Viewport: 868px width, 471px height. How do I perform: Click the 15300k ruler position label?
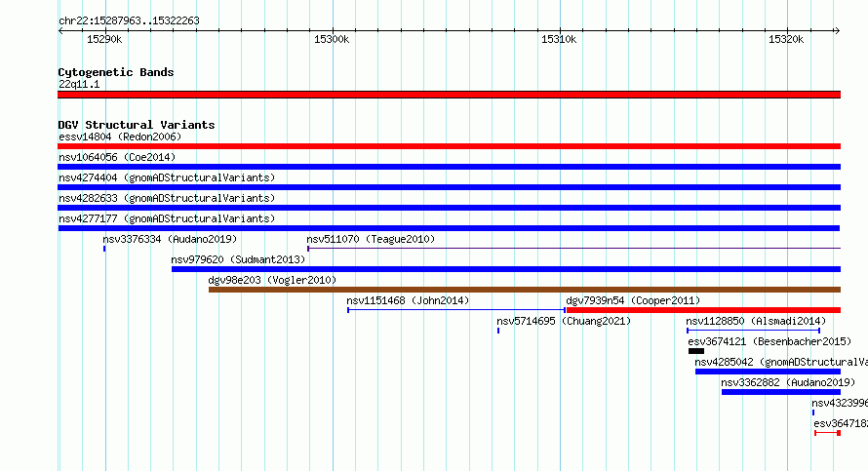pyautogui.click(x=332, y=39)
